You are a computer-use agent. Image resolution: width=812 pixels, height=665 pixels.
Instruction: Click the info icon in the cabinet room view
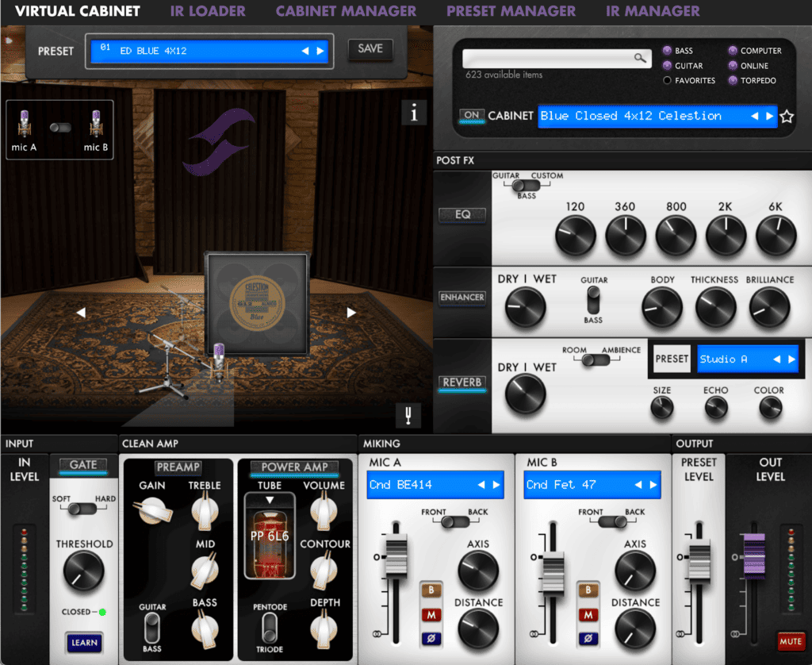(x=414, y=113)
